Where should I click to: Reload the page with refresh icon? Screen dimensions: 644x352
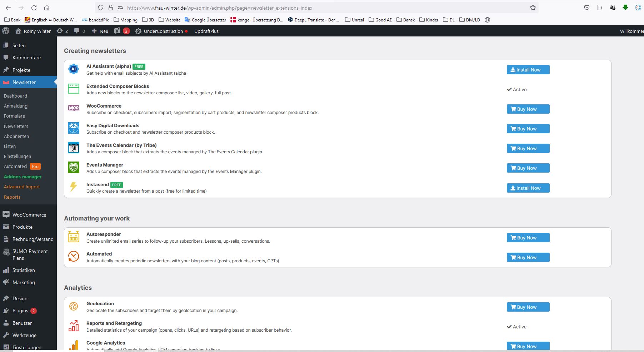point(34,8)
